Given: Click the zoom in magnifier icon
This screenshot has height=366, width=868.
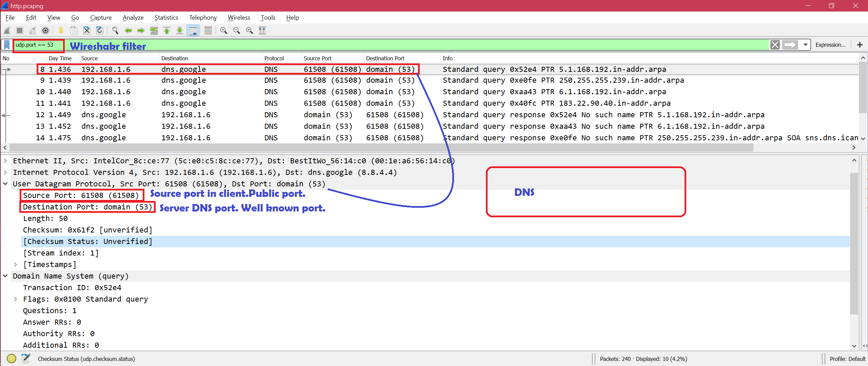Looking at the screenshot, I should pos(223,30).
